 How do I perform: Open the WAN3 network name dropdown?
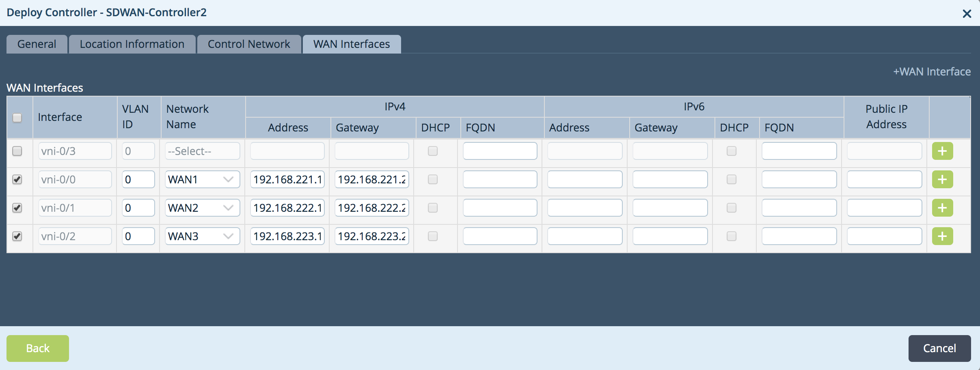202,236
